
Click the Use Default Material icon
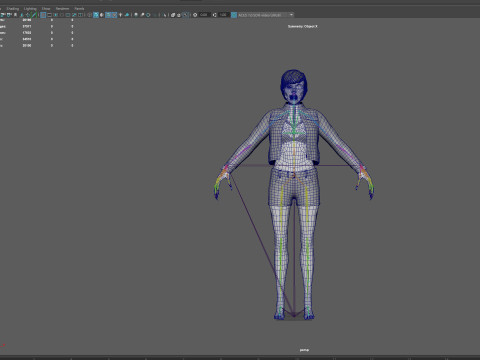102,15
